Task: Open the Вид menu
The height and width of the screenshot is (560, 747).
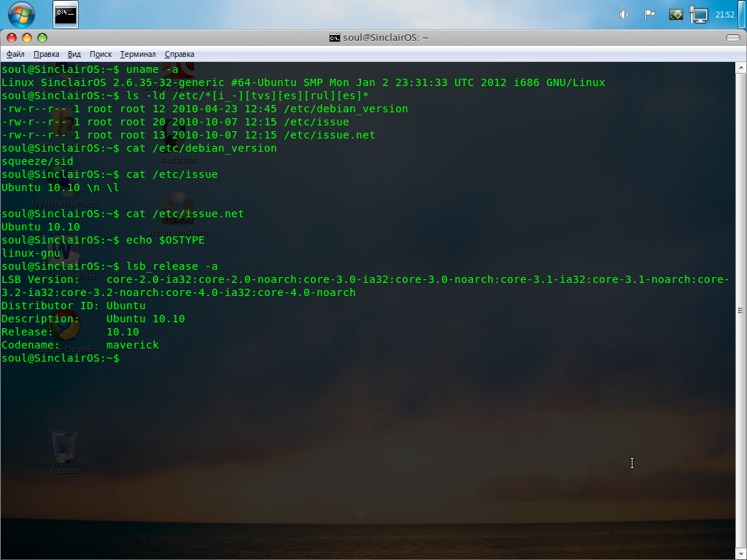Action: point(74,54)
